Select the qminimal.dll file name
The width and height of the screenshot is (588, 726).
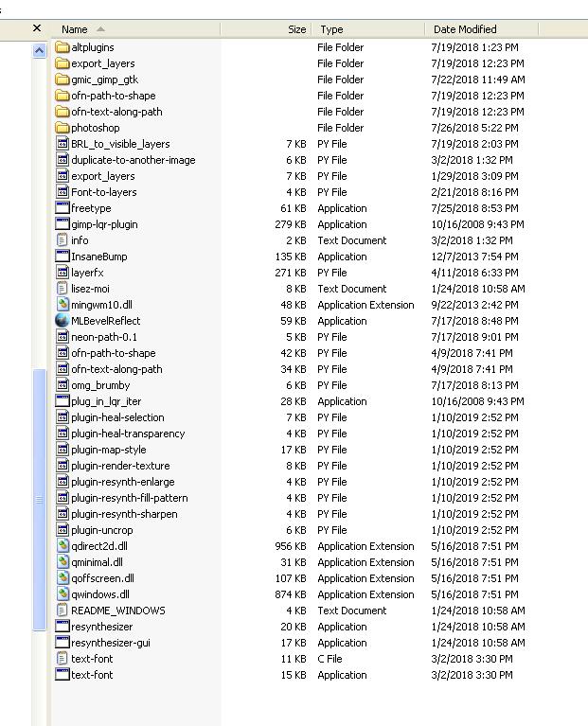pyautogui.click(x=97, y=562)
